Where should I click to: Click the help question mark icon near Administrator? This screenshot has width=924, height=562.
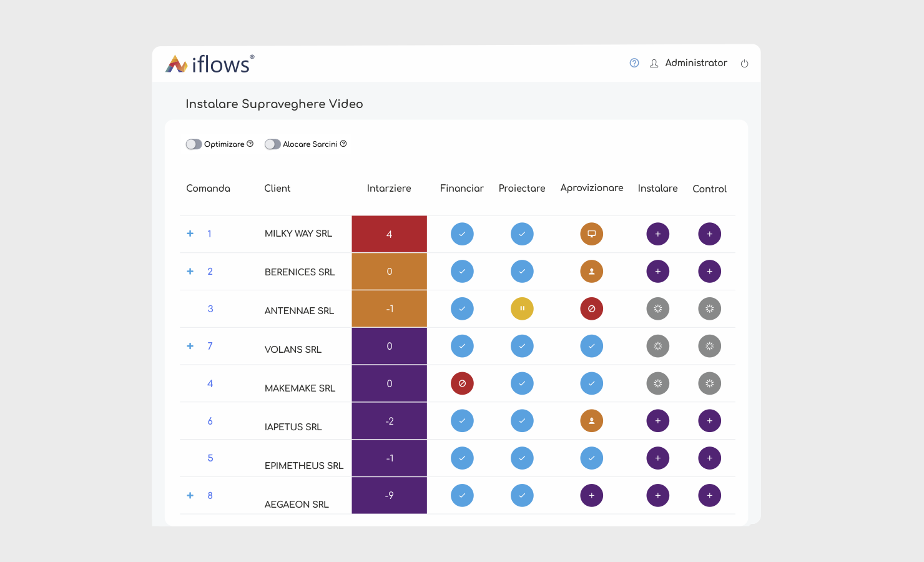click(634, 63)
